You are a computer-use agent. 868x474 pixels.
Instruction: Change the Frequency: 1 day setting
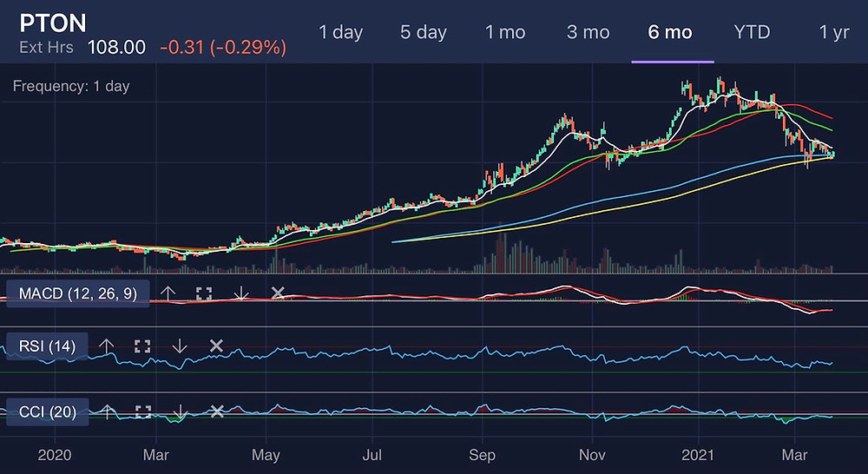coord(71,87)
